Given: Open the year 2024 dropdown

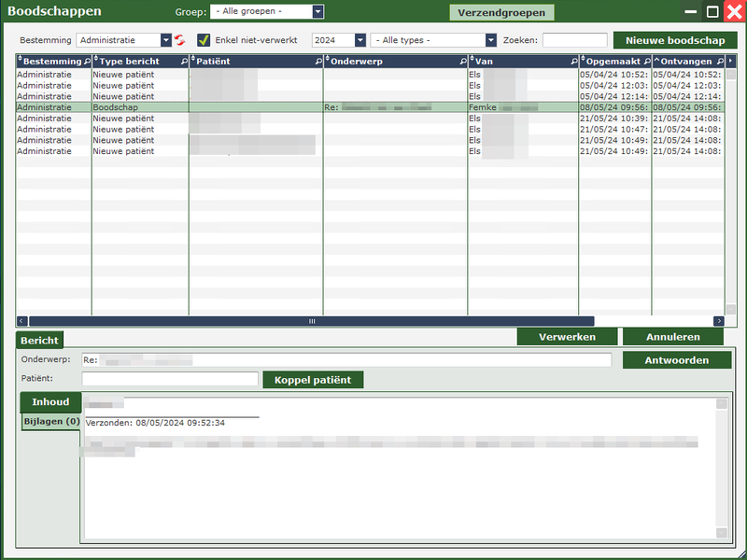Looking at the screenshot, I should point(359,40).
